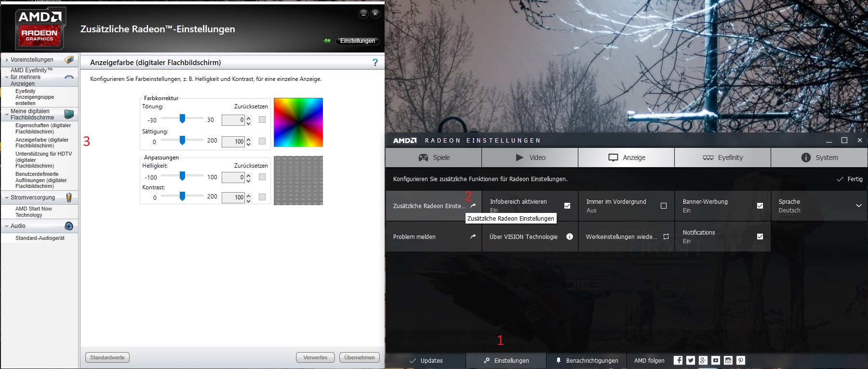Select the Anzeige tab

tap(626, 158)
